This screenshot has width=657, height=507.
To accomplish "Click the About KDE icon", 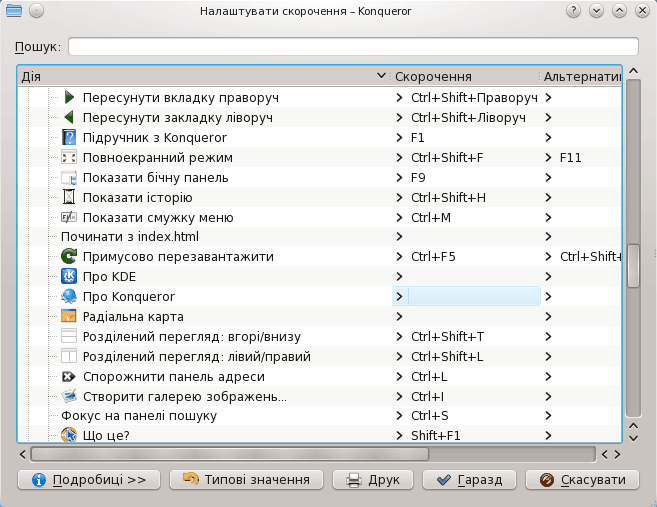I will (69, 276).
